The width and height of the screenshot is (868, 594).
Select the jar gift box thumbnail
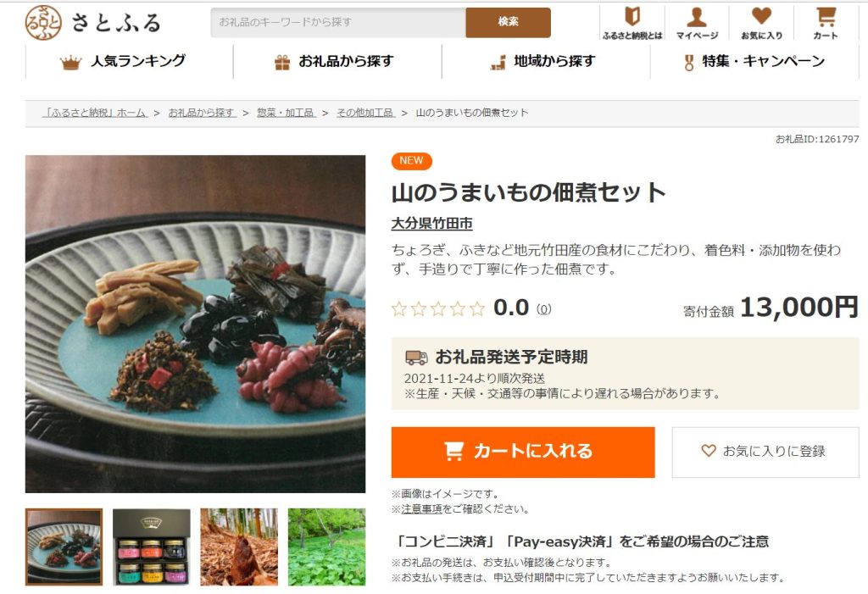coord(152,547)
